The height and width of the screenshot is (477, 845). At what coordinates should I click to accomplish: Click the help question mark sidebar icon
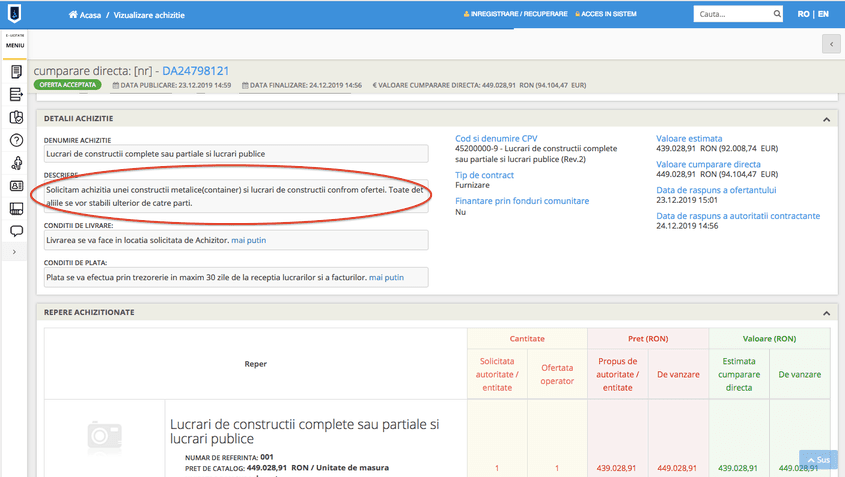click(15, 140)
